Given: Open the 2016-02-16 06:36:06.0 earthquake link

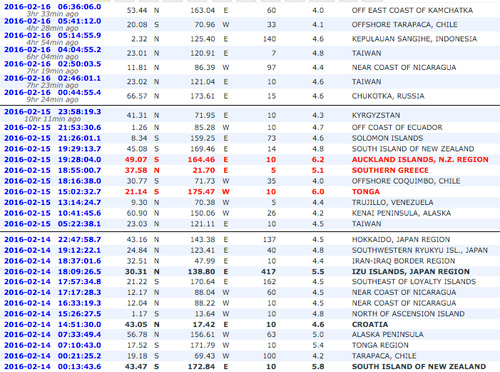Looking at the screenshot, I should (x=53, y=7).
